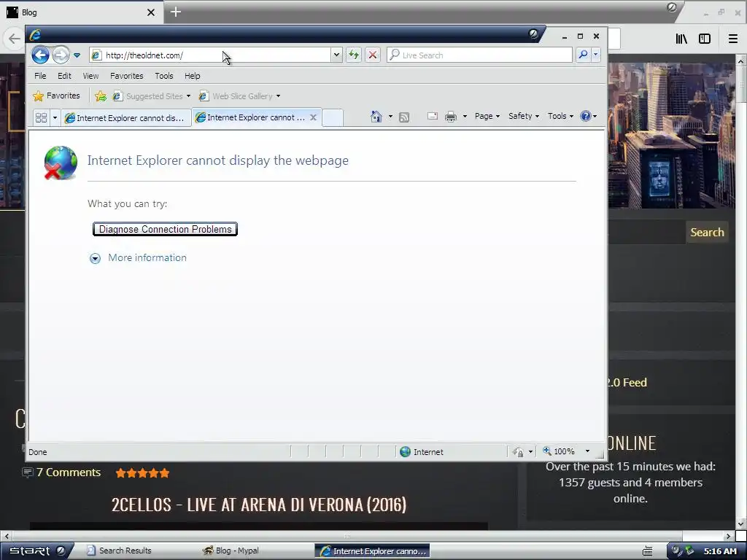Screen dimensions: 747x560
Task: Open the Tools command bar menu
Action: pos(560,116)
